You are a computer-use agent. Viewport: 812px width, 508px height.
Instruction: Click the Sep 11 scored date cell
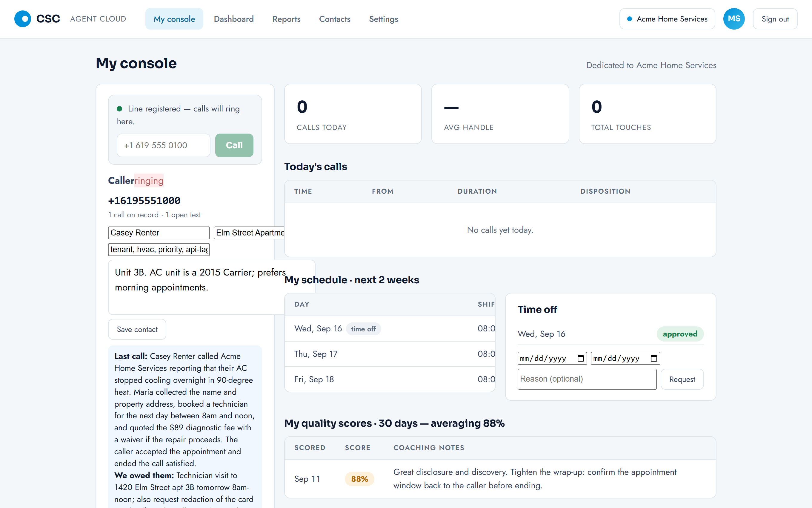(307, 479)
